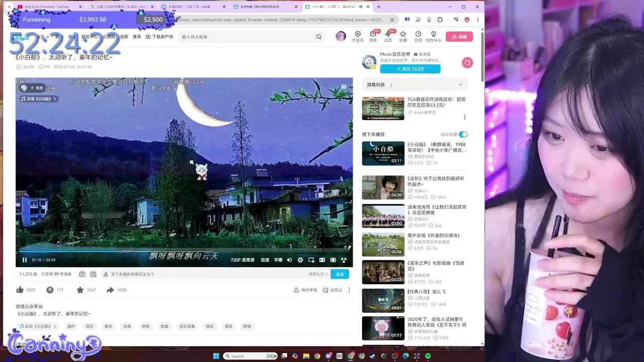This screenshot has height=362, width=644.
Task: Open 送别 recommended video thumbnail
Action: (x=383, y=187)
